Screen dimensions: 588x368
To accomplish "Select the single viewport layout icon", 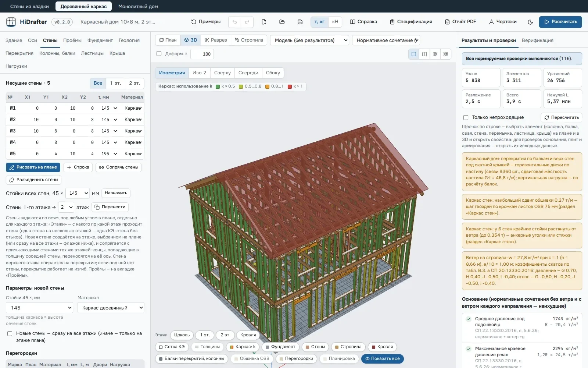I will (x=414, y=54).
